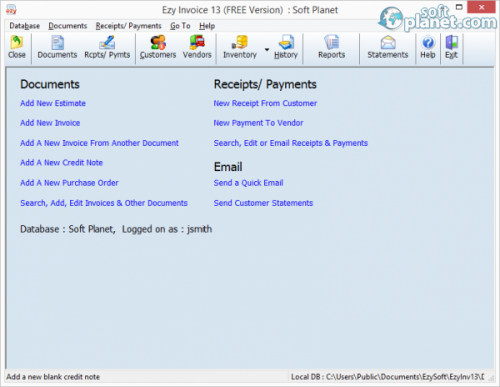The width and height of the screenshot is (500, 387).
Task: Open the Database menu
Action: pos(24,26)
